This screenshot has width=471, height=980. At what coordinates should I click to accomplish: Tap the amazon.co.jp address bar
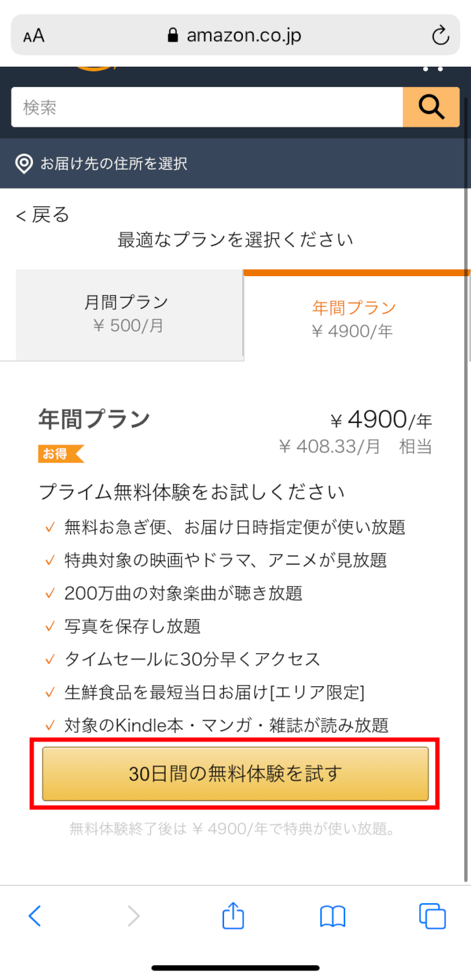235,36
